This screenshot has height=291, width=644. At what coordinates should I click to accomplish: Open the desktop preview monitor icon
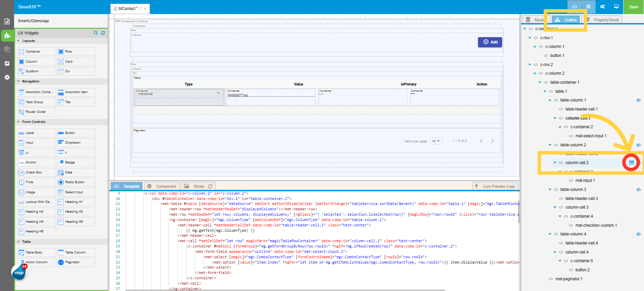pyautogui.click(x=616, y=7)
